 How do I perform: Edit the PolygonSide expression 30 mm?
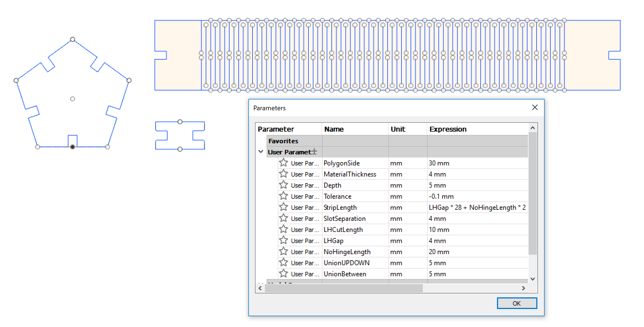[x=439, y=163]
